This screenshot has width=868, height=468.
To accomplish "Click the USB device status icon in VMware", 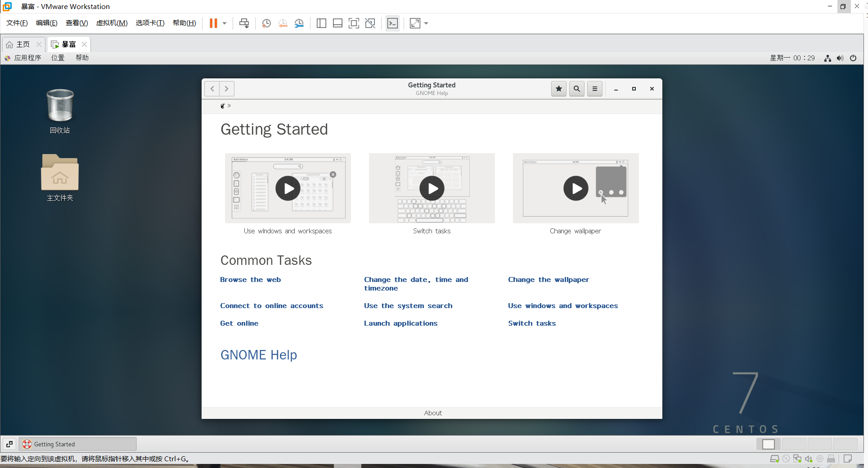I will [831, 459].
